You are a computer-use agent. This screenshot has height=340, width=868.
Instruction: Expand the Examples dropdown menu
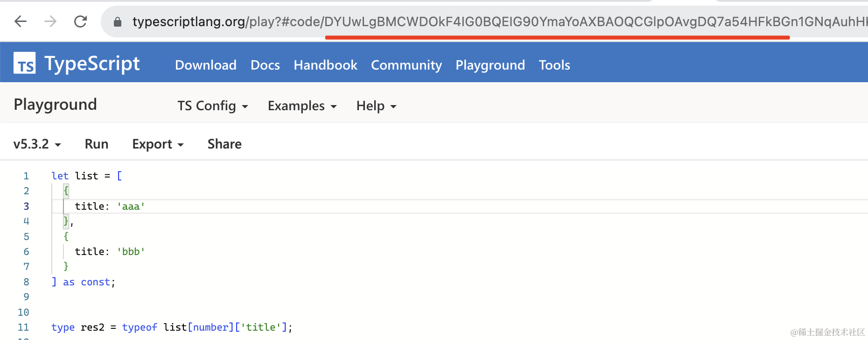coord(302,106)
